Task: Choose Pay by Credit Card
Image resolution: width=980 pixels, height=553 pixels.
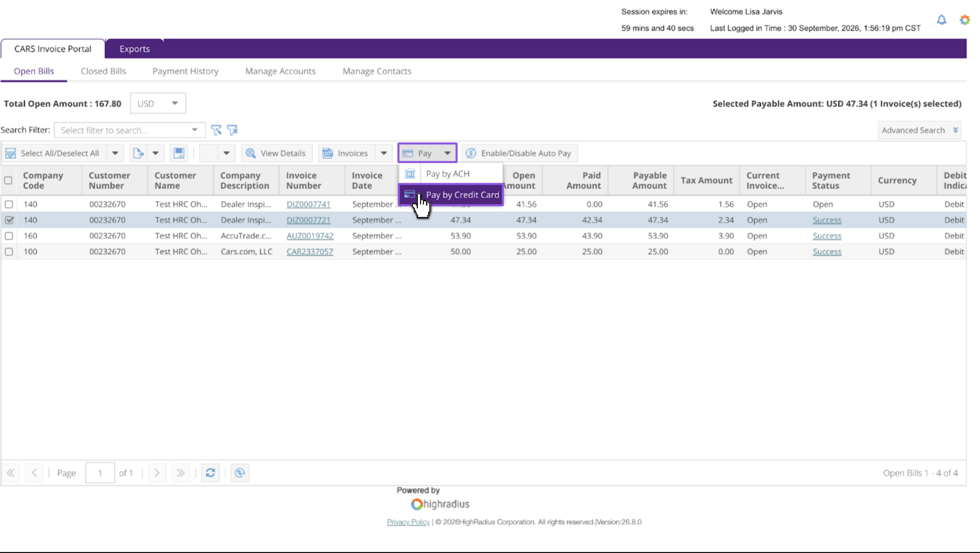Action: click(x=451, y=195)
